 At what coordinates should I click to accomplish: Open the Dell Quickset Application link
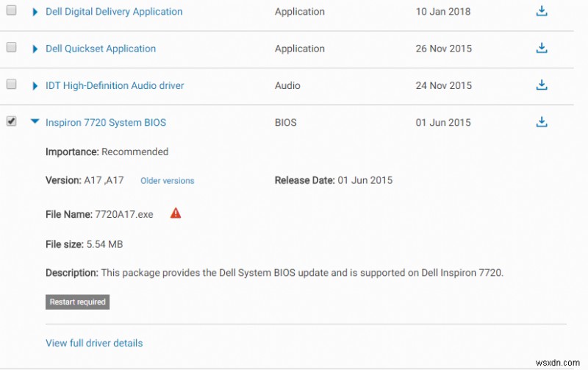[101, 49]
